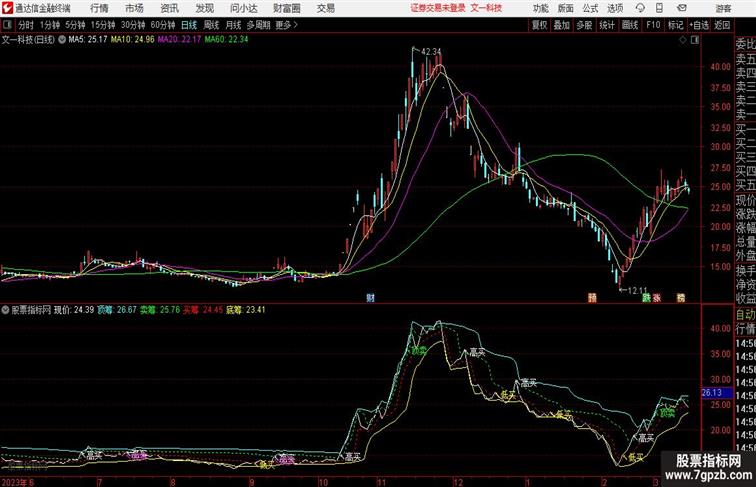Switch to 15分钟 period
This screenshot has width=756, height=487.
coord(103,25)
